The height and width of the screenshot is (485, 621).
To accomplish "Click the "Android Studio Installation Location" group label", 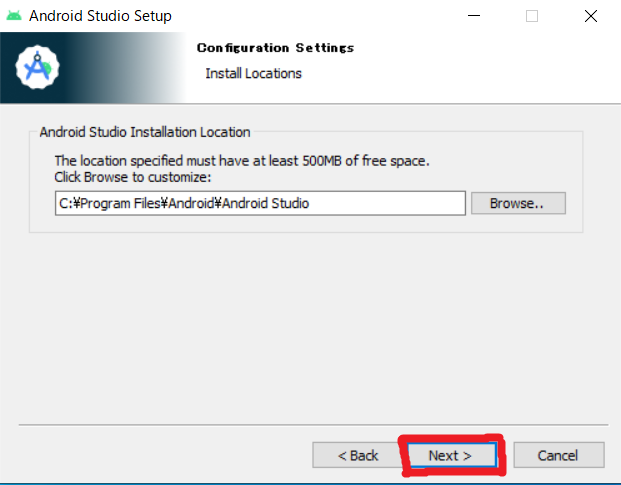I will [145, 132].
